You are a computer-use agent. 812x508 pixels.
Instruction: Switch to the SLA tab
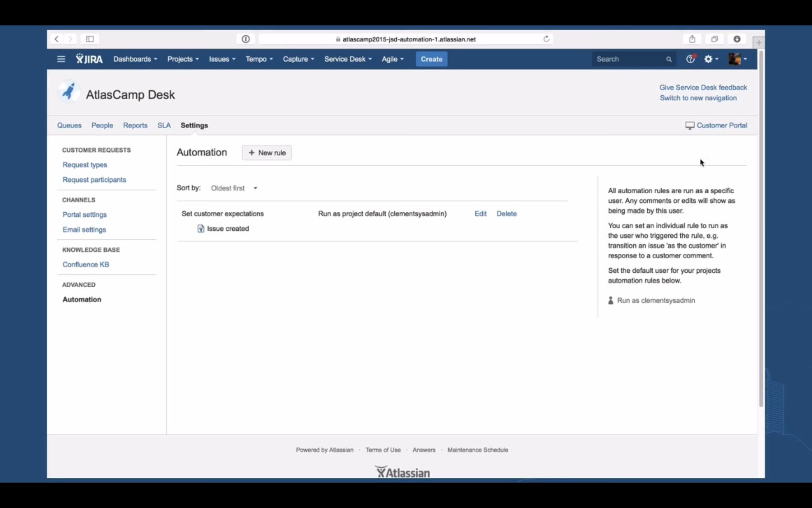point(164,126)
